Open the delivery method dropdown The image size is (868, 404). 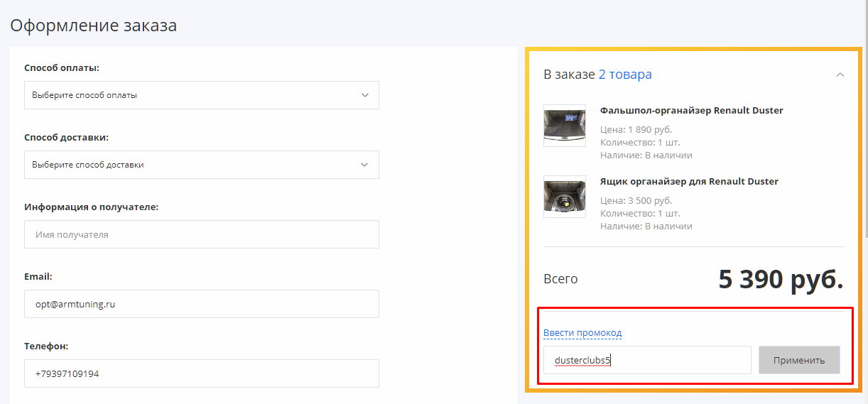click(x=202, y=165)
